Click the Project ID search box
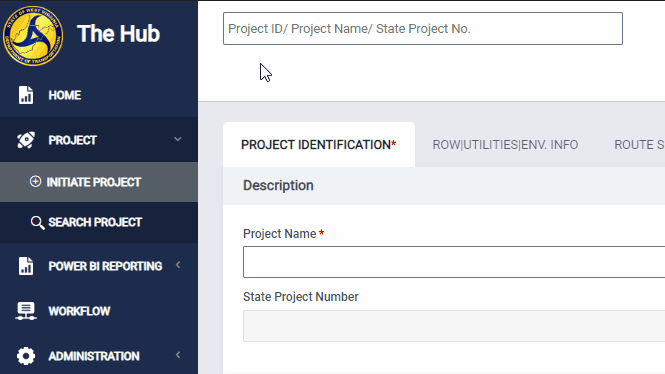The height and width of the screenshot is (374, 665). point(423,28)
